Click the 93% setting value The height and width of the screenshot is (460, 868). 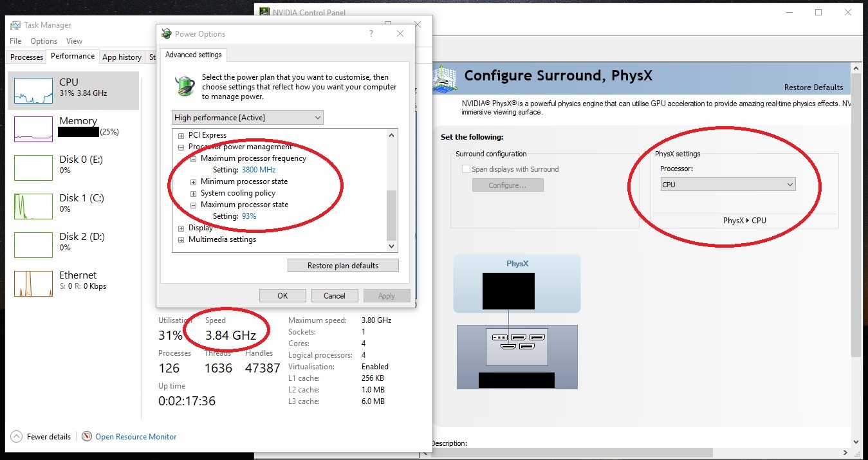click(249, 216)
